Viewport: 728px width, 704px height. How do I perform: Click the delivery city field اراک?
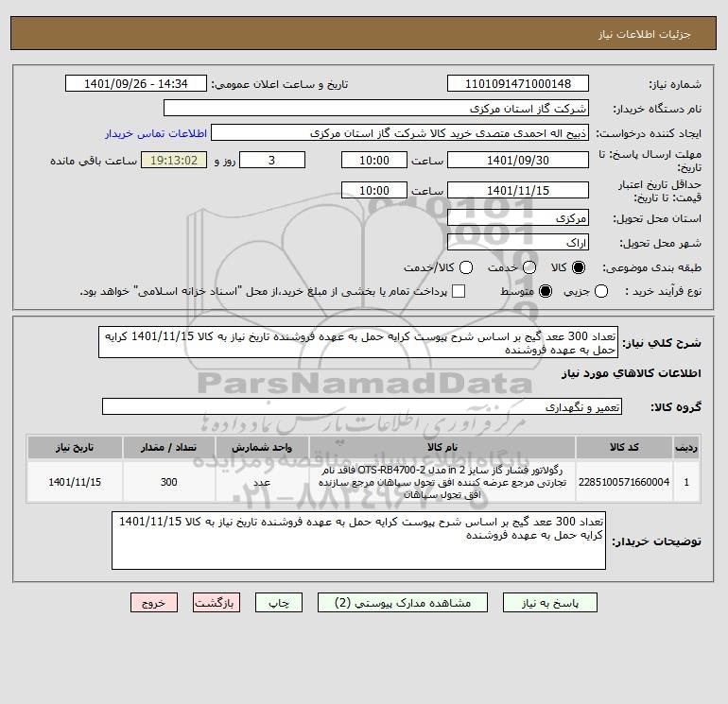518,242
